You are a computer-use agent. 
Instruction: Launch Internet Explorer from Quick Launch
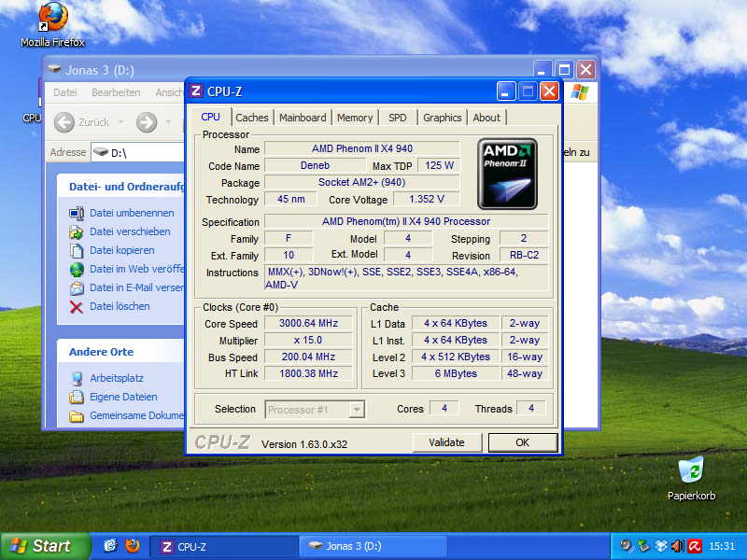110,546
